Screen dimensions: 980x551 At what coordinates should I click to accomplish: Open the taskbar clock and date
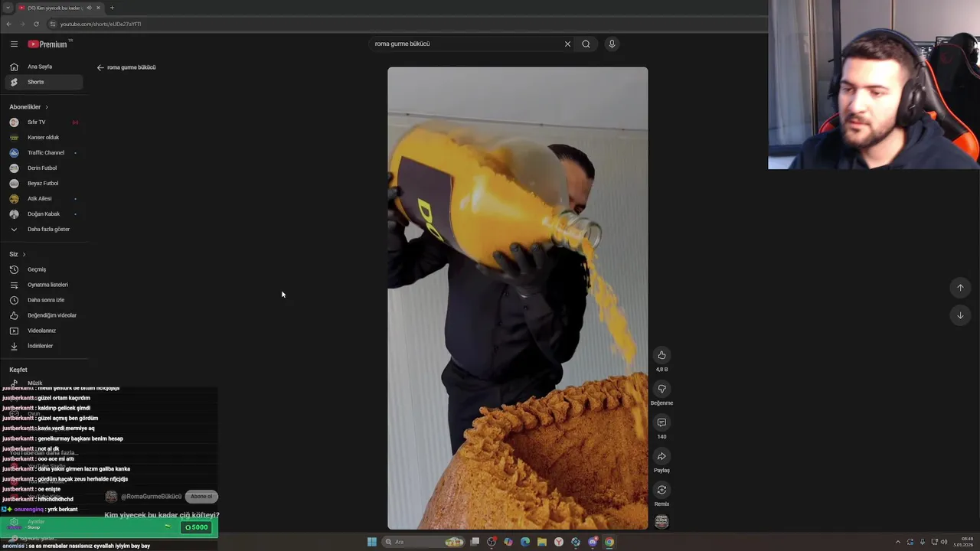coord(963,542)
